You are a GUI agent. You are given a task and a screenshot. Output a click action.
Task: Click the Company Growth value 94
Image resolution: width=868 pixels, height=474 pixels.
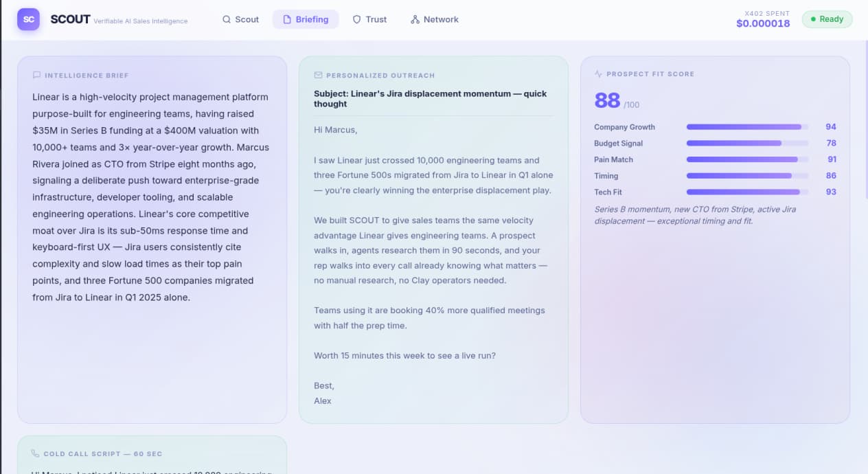pyautogui.click(x=831, y=127)
